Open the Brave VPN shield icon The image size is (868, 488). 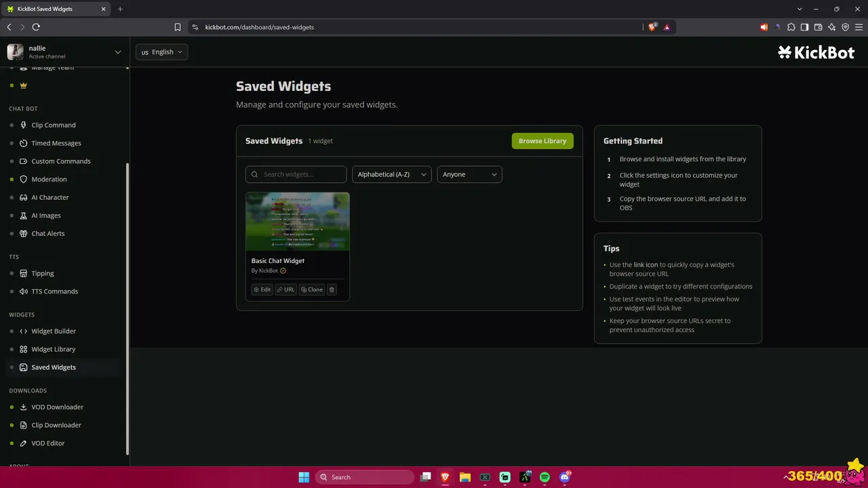[x=845, y=27]
